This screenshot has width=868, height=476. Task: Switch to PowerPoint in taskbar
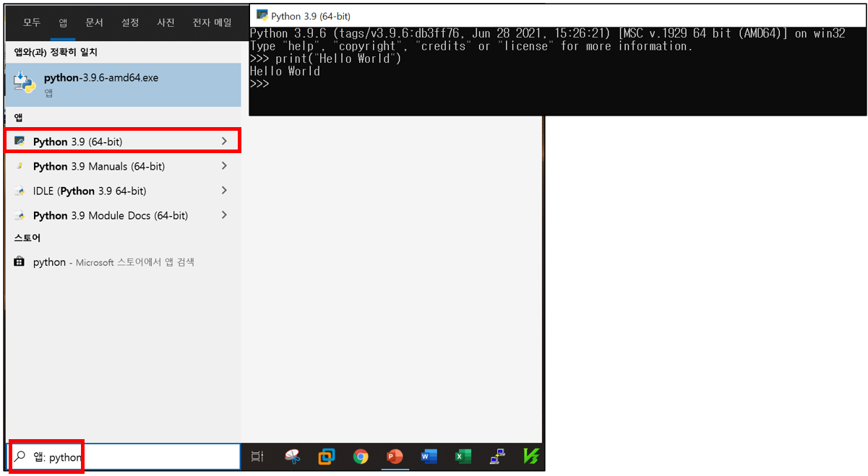click(x=395, y=456)
